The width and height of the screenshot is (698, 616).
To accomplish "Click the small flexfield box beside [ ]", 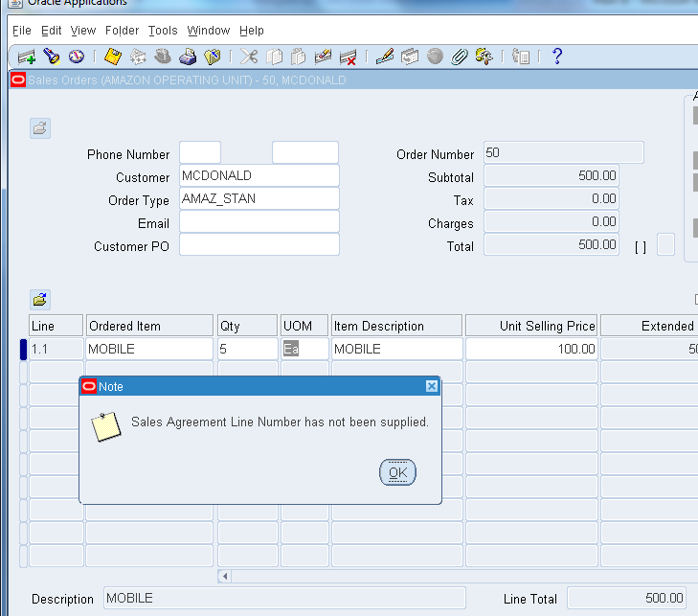I will point(666,244).
